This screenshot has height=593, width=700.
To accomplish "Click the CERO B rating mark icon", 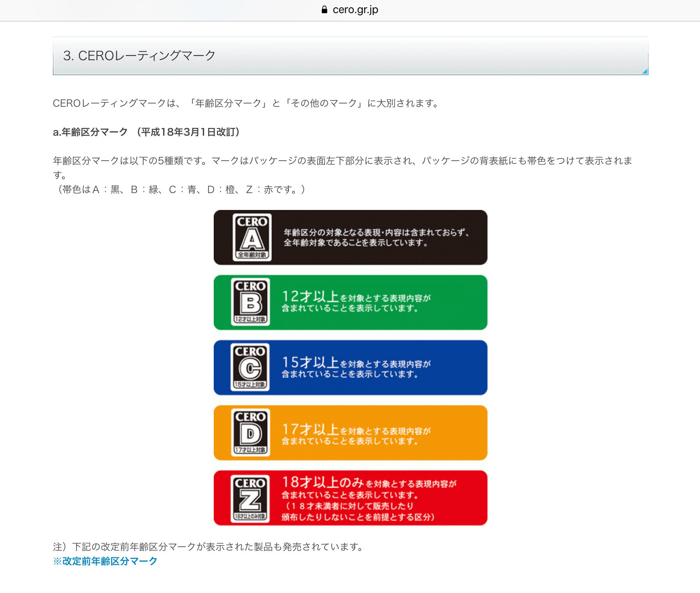I will point(250,302).
